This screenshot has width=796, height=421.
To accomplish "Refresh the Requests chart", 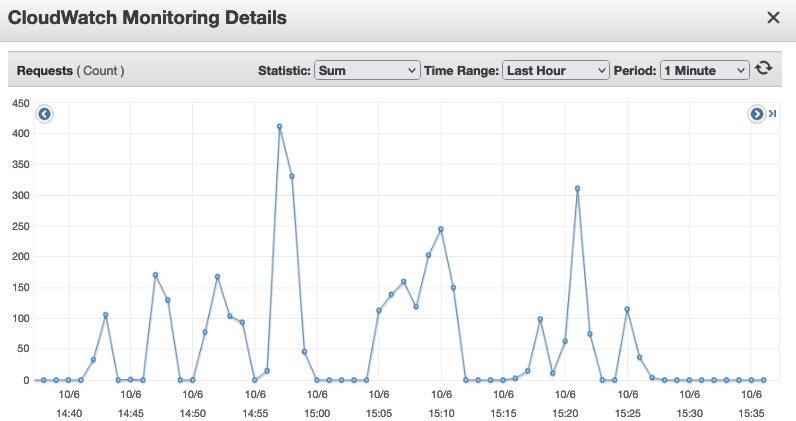I will (x=764, y=68).
